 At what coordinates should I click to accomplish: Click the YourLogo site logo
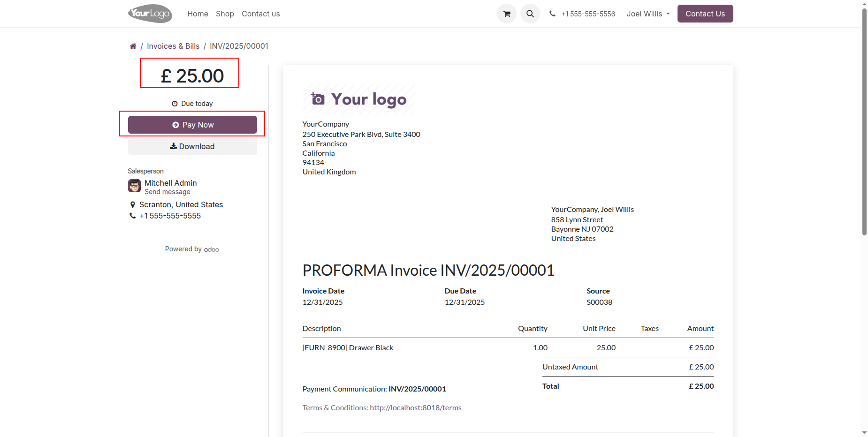tap(150, 14)
